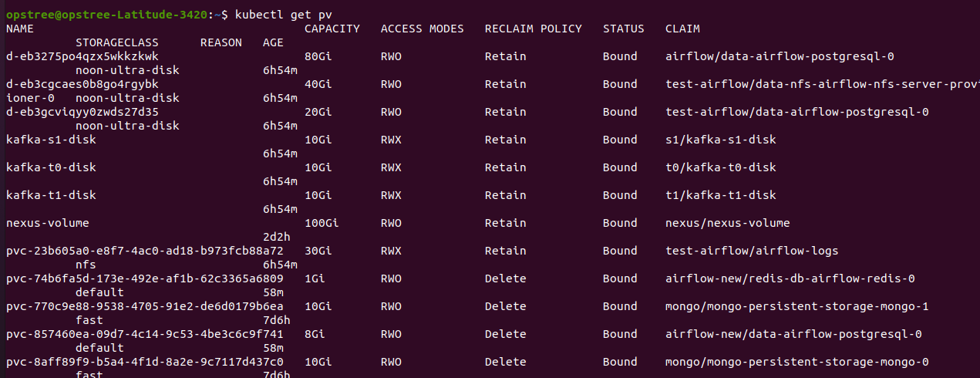Screen dimensions: 980x378
Task: Click the s1/kafka-s1-disk claim
Action: (721, 140)
